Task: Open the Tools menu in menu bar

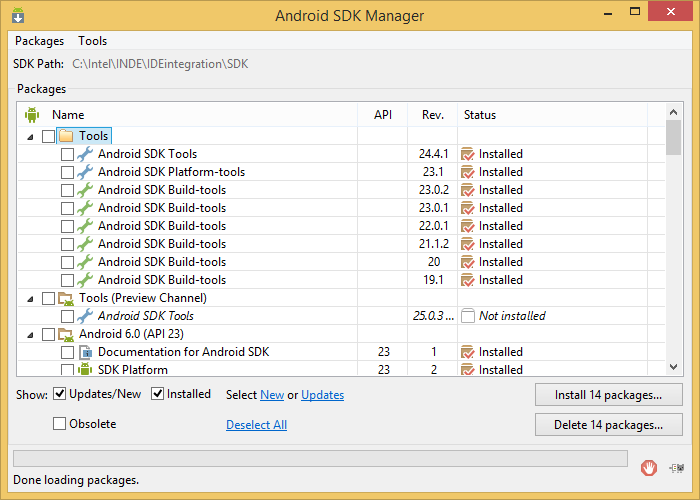Action: point(92,41)
